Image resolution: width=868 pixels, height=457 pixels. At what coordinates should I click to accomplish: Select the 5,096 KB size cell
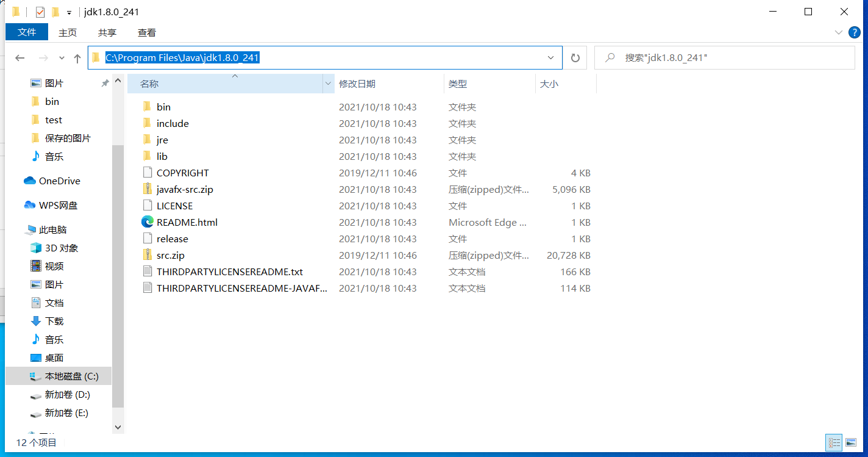pos(571,189)
